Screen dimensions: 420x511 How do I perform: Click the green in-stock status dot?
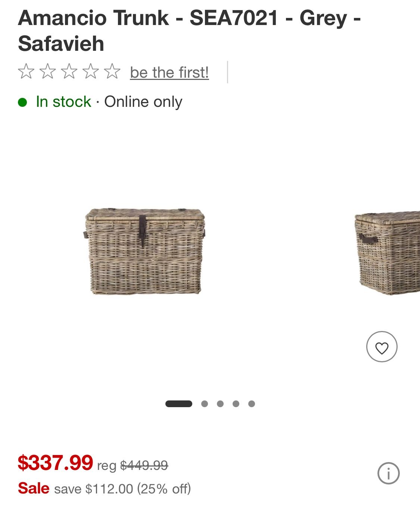pyautogui.click(x=22, y=102)
